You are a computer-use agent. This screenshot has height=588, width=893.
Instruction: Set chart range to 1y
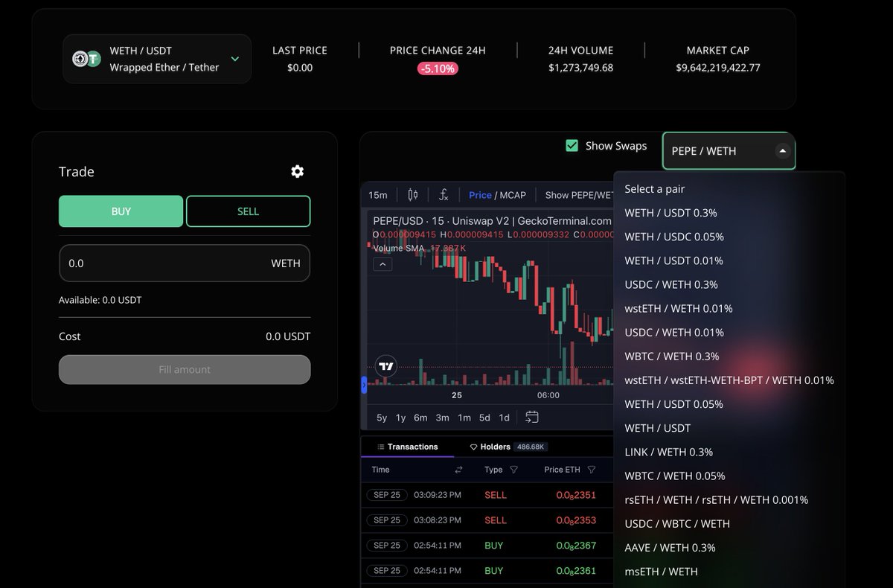[x=401, y=418]
